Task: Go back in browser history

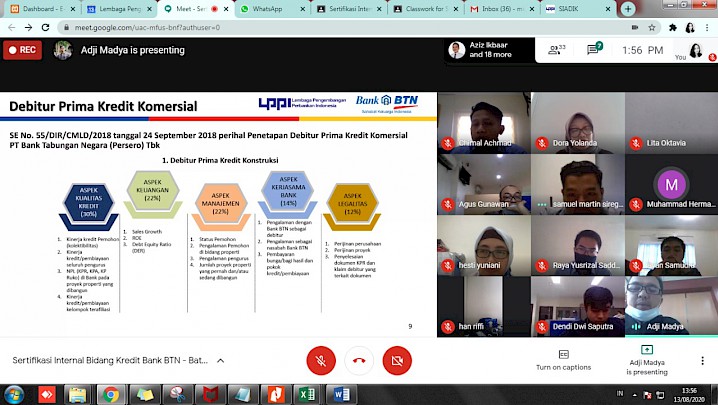Action: (x=12, y=27)
